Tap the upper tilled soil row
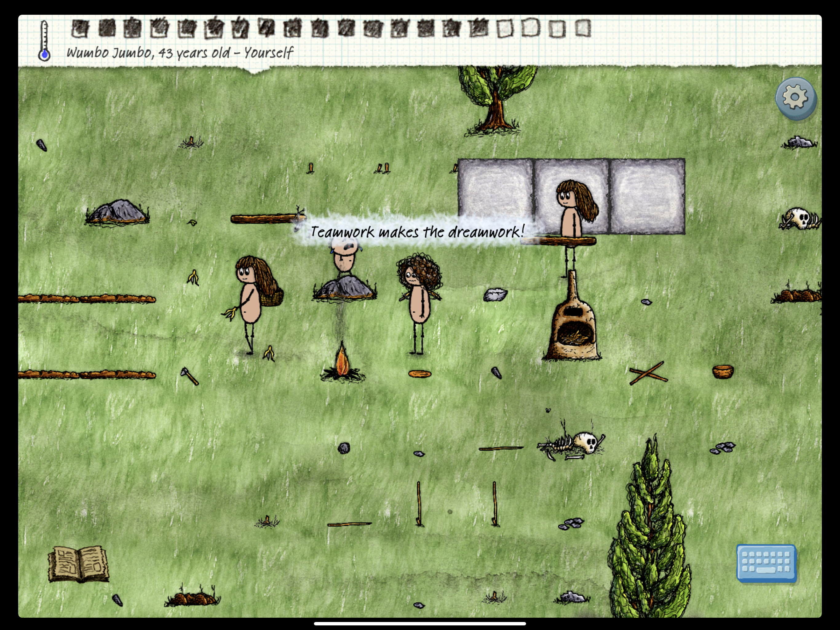Screen dimensions: 840x630 (87, 299)
